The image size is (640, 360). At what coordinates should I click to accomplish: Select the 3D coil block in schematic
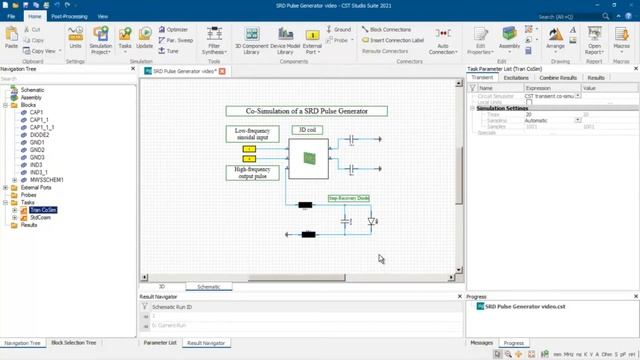[x=309, y=158]
